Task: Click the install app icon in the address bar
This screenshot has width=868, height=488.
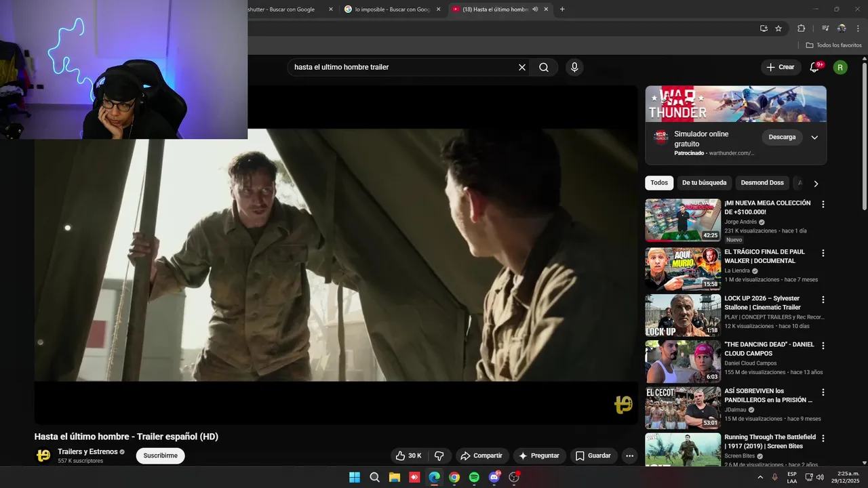Action: pyautogui.click(x=764, y=28)
